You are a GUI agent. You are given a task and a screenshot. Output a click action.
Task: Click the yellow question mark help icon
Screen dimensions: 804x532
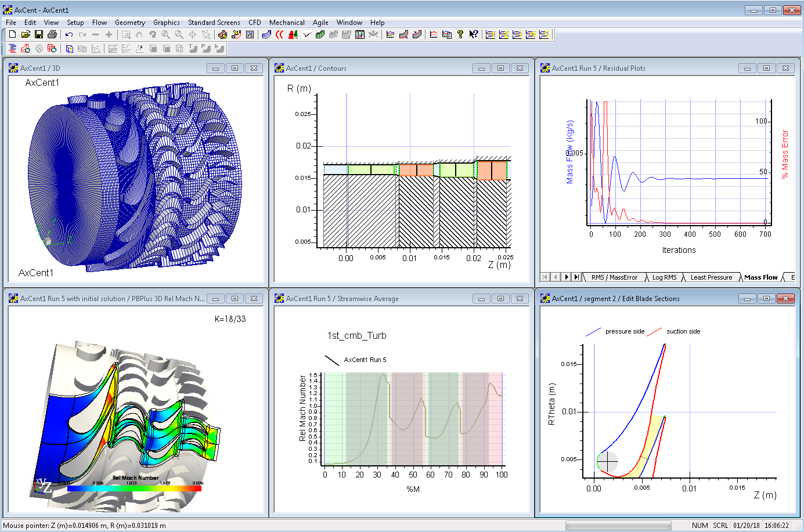click(x=460, y=35)
